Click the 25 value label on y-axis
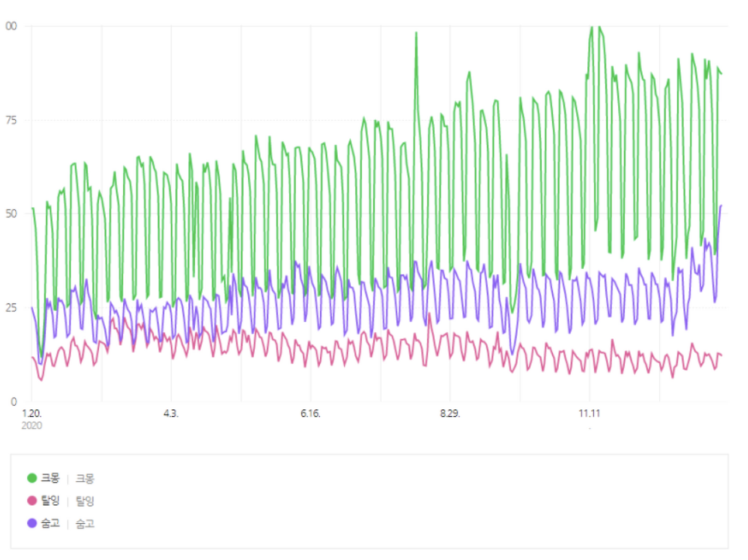This screenshot has height=560, width=748. click(11, 308)
